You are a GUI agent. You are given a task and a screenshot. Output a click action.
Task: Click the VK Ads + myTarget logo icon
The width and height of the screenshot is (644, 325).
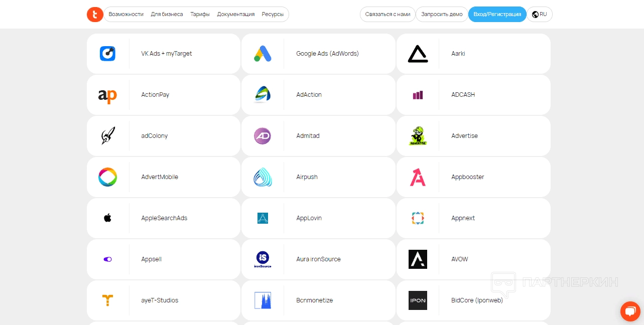pyautogui.click(x=107, y=54)
